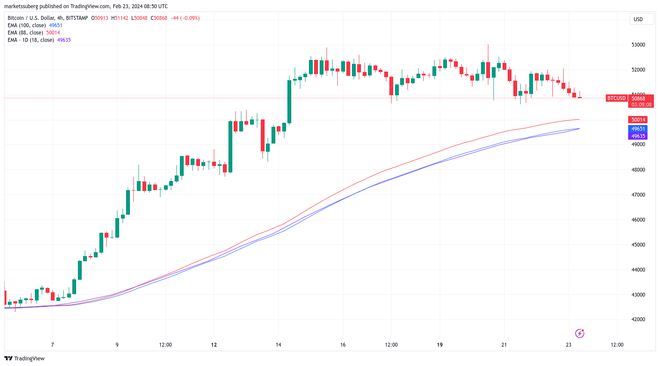Click date label 14 on the time axis
The image size is (660, 366).
pyautogui.click(x=278, y=345)
